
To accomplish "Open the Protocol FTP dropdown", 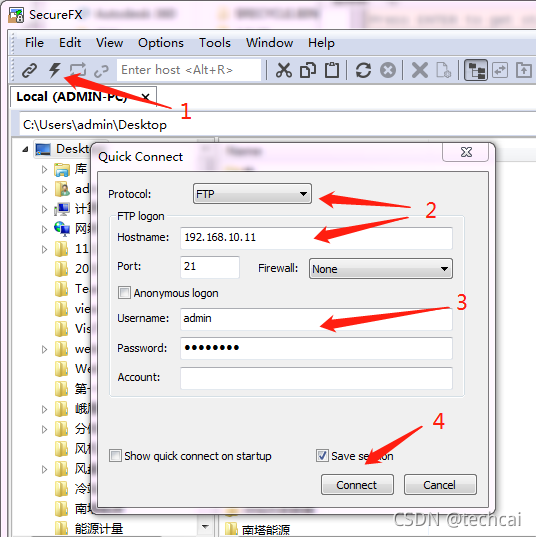I will pyautogui.click(x=252, y=194).
